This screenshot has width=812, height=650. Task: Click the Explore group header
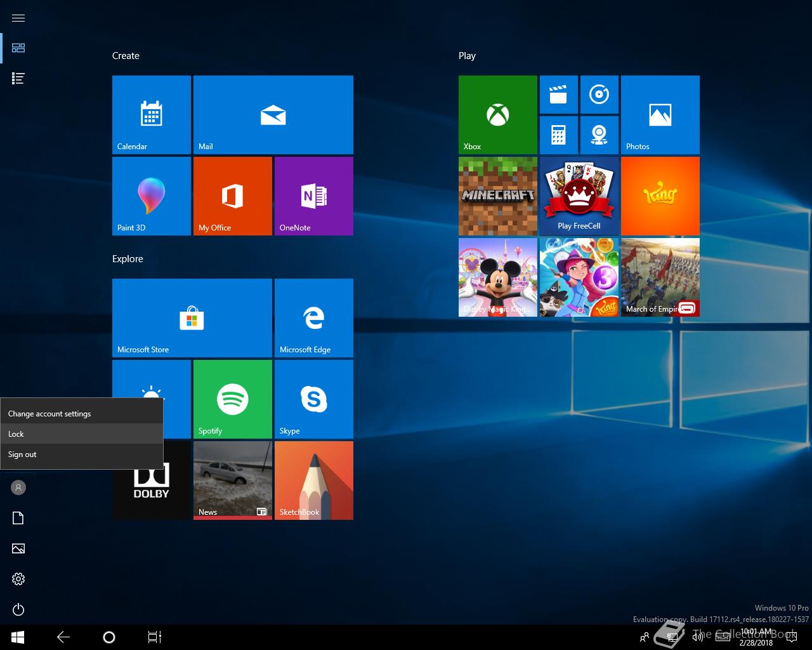(128, 259)
